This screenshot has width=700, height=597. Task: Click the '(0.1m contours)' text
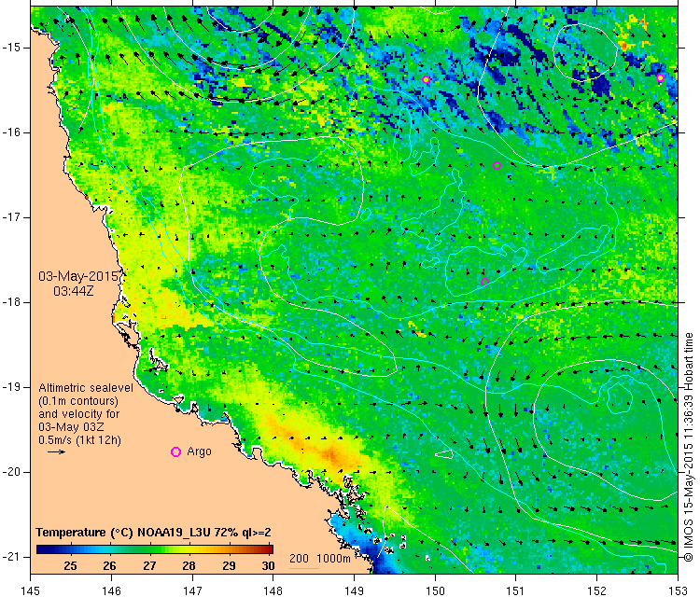click(78, 401)
